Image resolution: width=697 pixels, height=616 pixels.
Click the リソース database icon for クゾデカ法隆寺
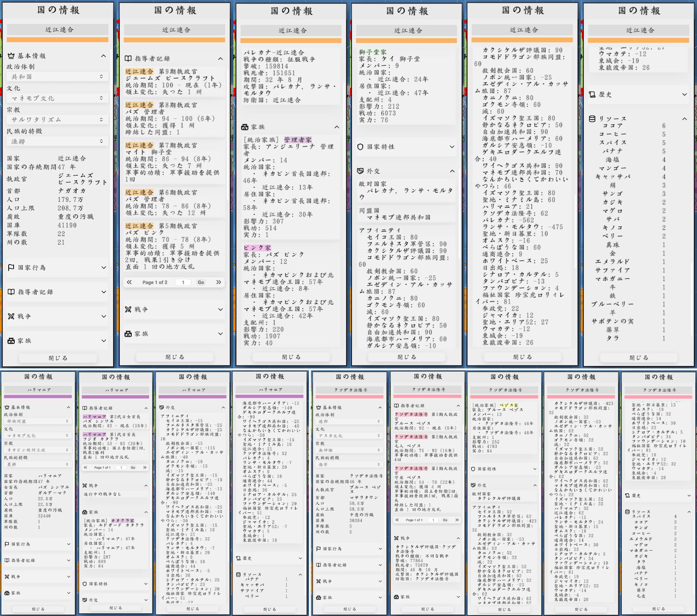point(627,512)
